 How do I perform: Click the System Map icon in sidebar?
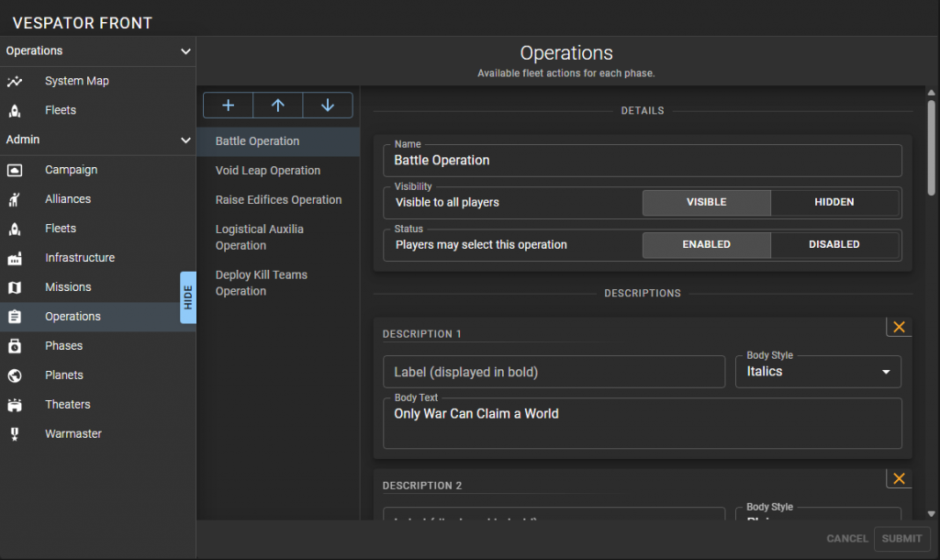coord(15,81)
